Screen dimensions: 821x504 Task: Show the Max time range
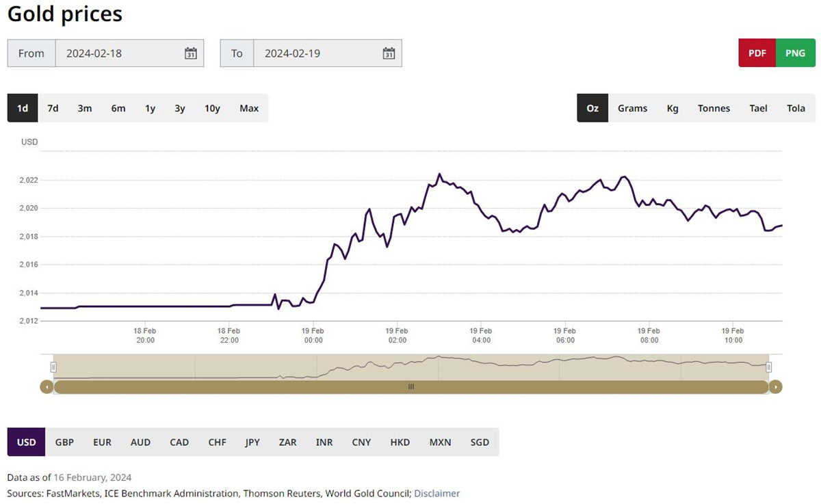click(x=249, y=108)
